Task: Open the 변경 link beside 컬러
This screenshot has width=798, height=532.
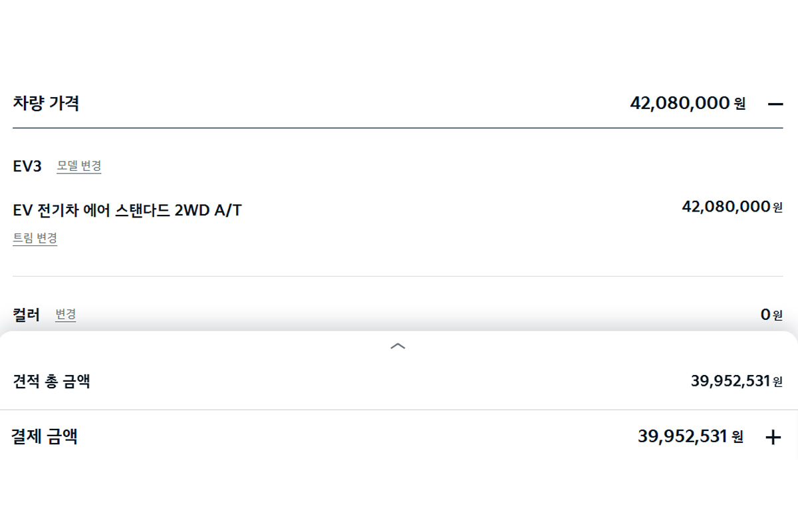Action: [x=66, y=315]
